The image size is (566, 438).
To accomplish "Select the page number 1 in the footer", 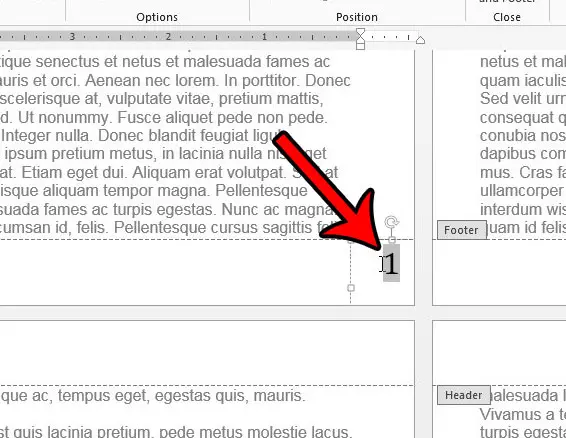I will (391, 263).
